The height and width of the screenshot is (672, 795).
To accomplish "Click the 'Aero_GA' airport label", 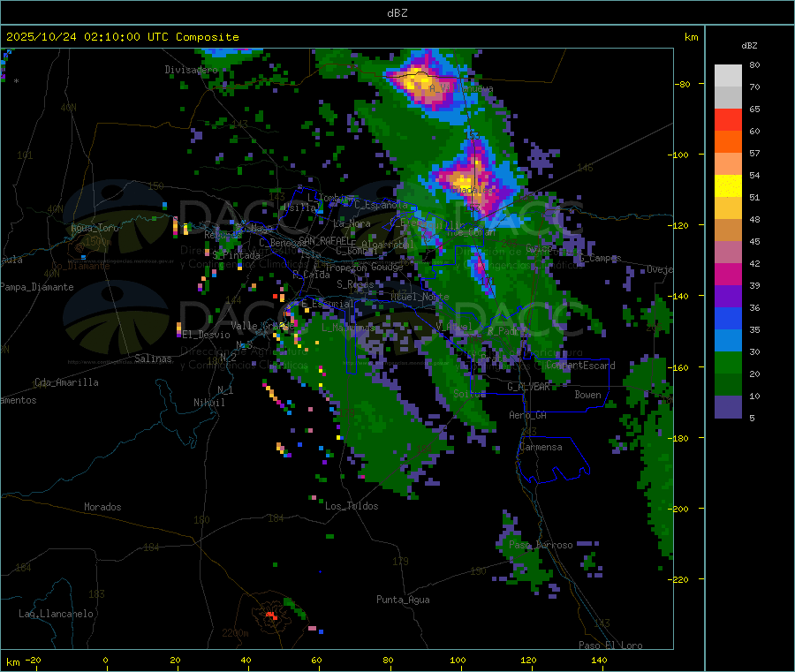I will [x=528, y=415].
